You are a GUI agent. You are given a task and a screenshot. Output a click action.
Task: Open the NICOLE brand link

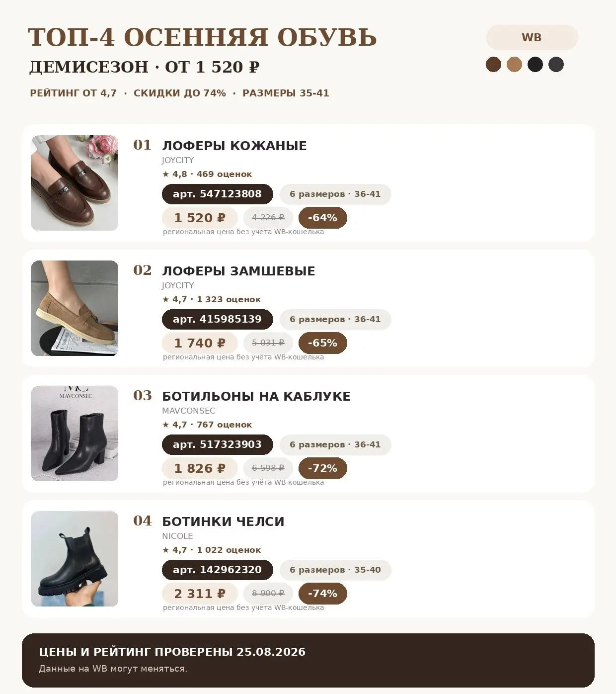click(x=177, y=536)
